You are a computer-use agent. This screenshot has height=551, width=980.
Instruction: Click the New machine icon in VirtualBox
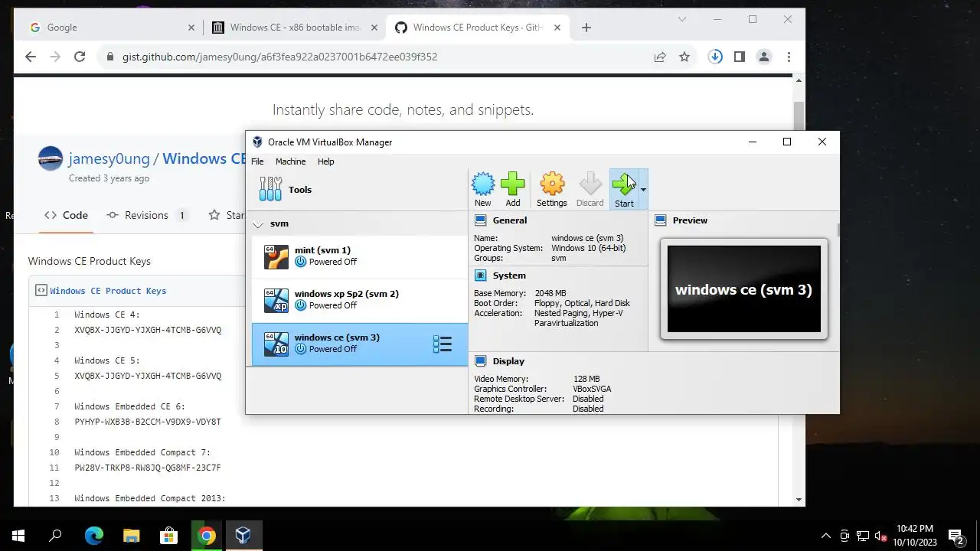click(483, 189)
